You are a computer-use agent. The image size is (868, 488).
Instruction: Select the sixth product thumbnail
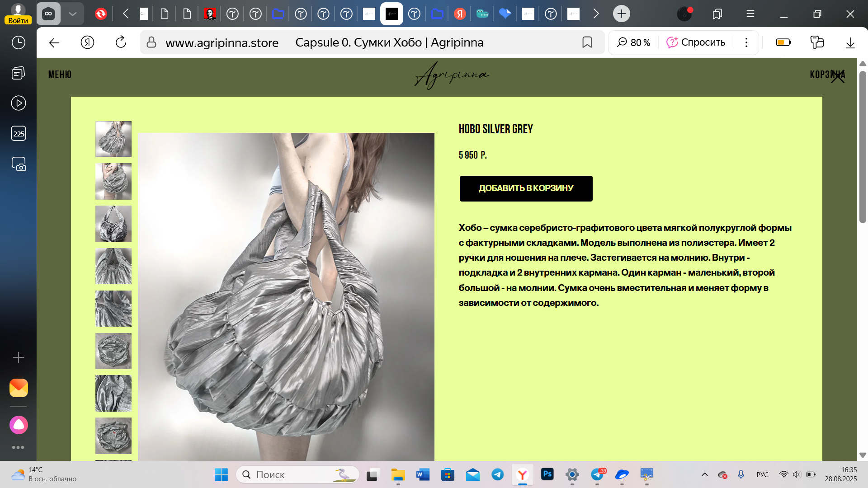[x=113, y=351]
